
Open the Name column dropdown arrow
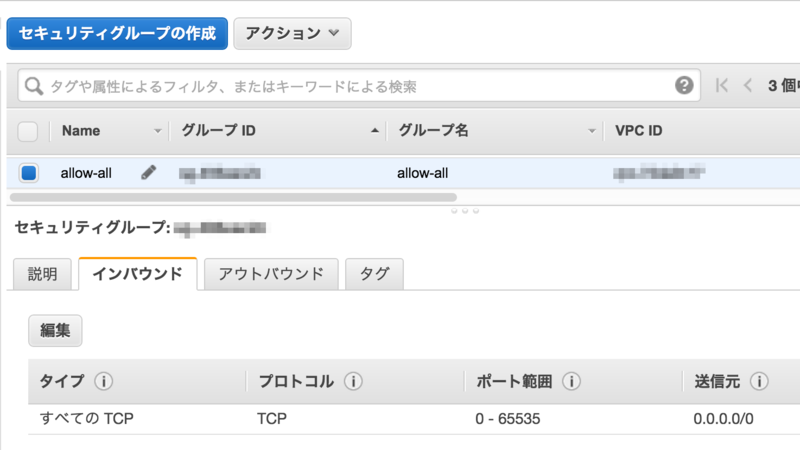tap(157, 131)
